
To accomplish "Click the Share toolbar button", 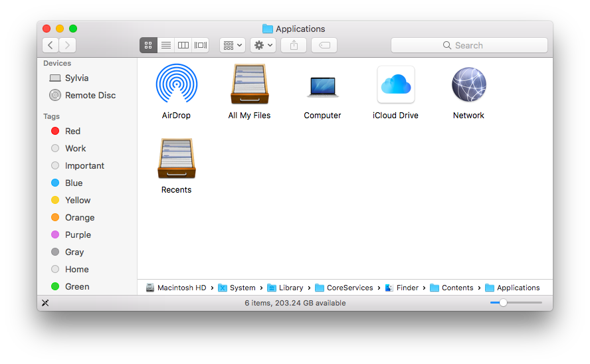I will click(294, 45).
